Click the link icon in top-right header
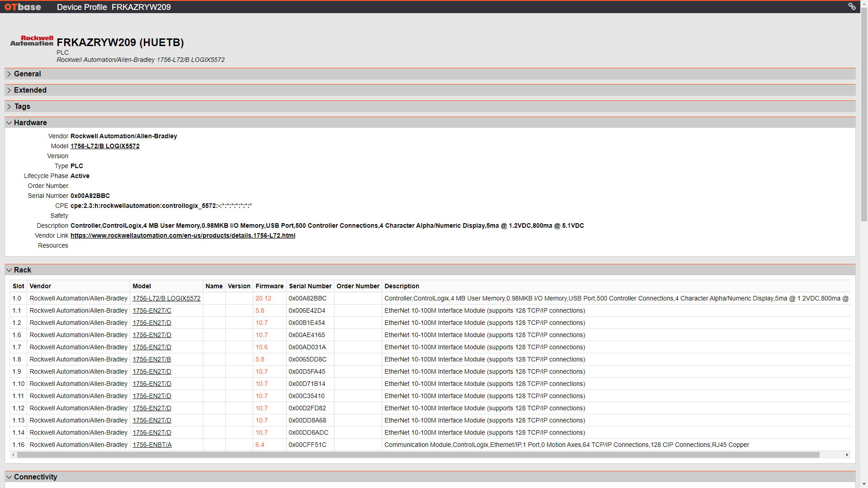The height and width of the screenshot is (488, 868). [852, 6]
